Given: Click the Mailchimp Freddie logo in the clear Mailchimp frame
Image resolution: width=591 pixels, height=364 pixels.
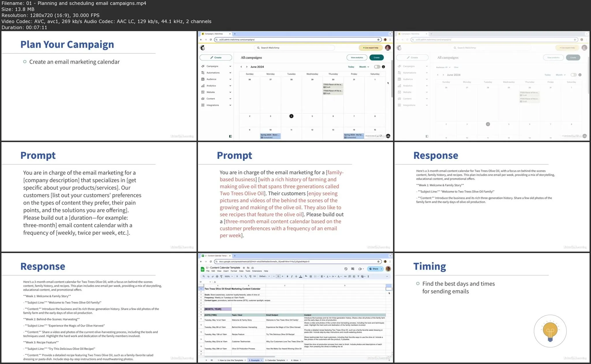Looking at the screenshot, I should point(203,48).
